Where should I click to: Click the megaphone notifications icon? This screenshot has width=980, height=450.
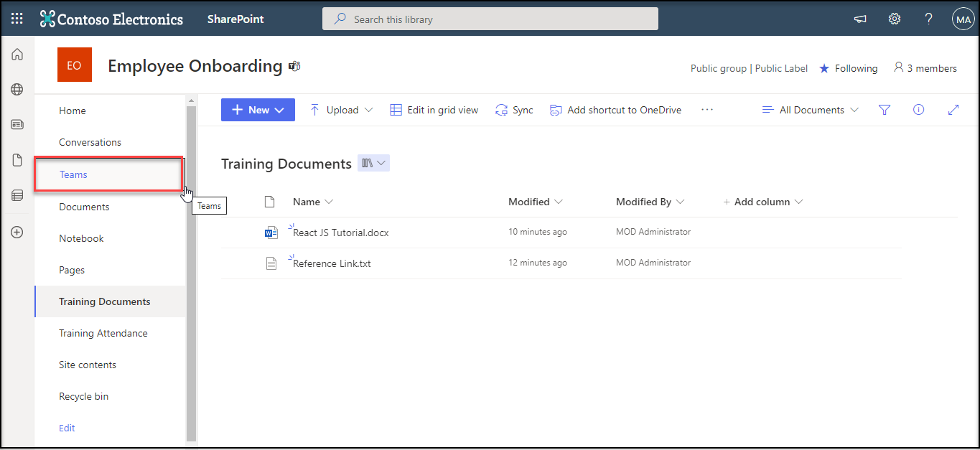click(859, 19)
